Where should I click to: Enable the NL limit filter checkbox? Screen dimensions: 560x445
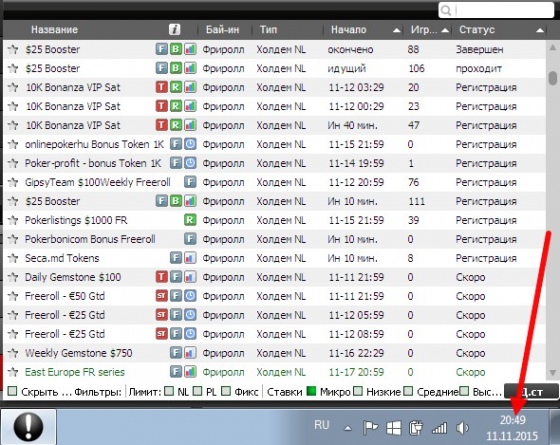(x=170, y=391)
